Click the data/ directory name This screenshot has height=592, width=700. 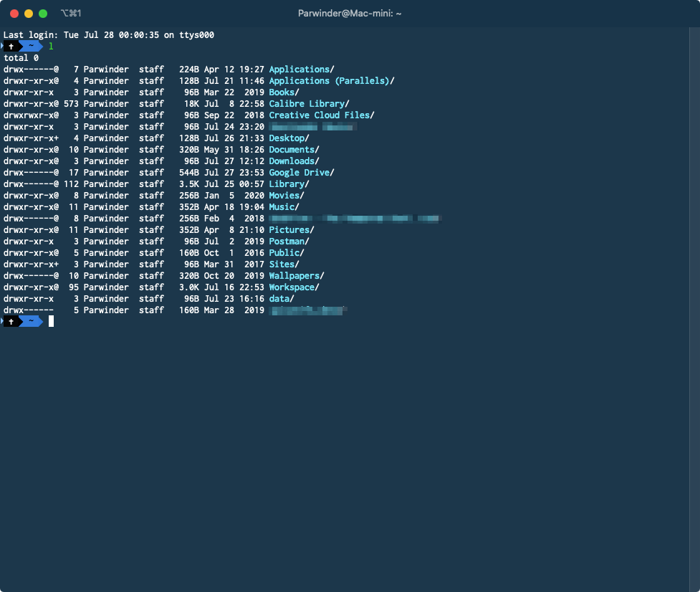(282, 299)
